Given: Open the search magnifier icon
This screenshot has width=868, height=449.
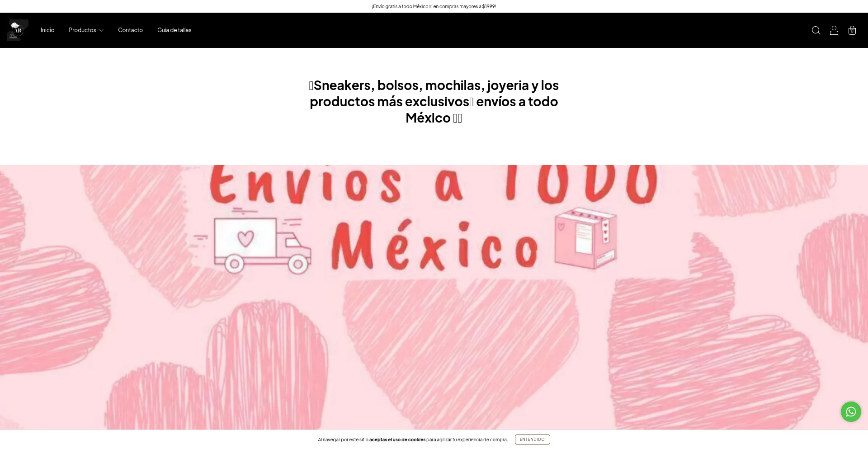Looking at the screenshot, I should [x=816, y=30].
